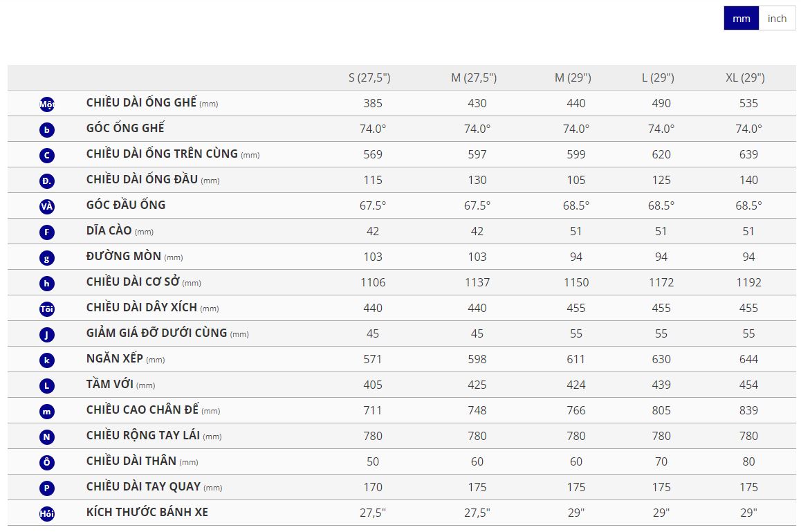Click the circle icon beside CHIỀU DÀI ỐNG ĐẦU

(47, 181)
